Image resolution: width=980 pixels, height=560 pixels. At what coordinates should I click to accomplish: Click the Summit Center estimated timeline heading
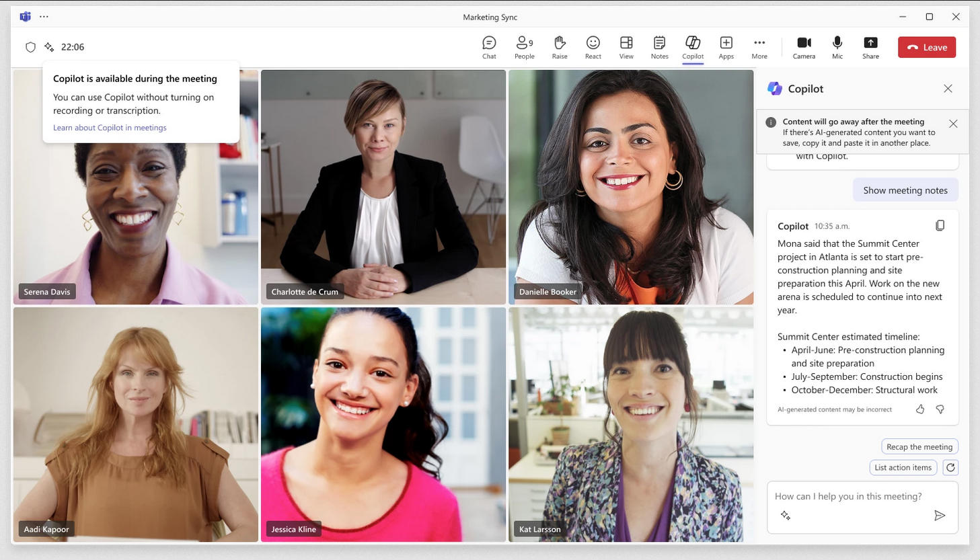tap(848, 337)
